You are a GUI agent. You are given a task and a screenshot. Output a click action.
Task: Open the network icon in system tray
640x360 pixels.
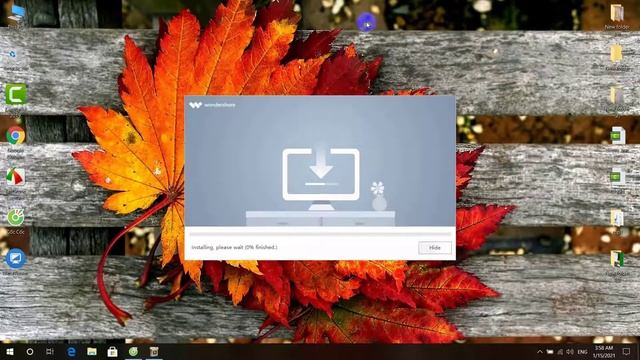(x=560, y=352)
